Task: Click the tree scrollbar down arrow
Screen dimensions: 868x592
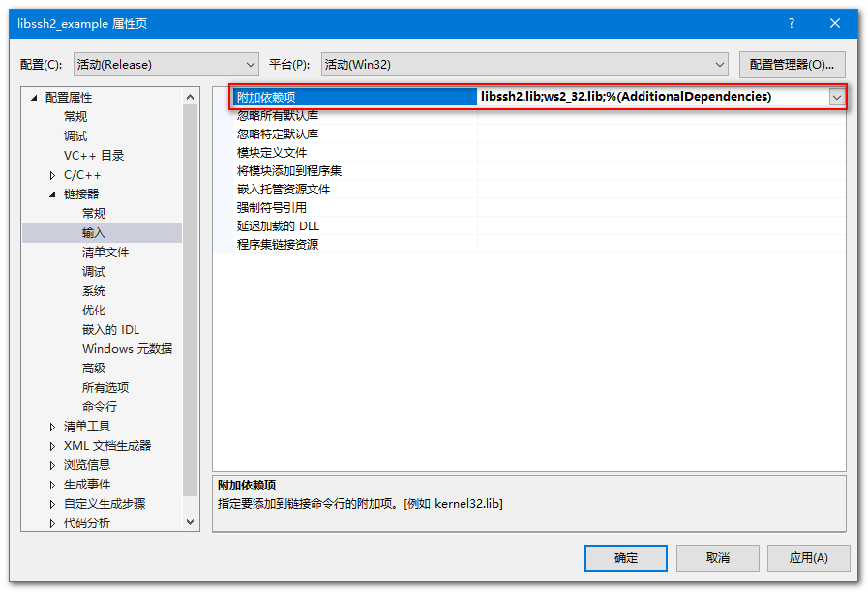Action: pos(190,521)
